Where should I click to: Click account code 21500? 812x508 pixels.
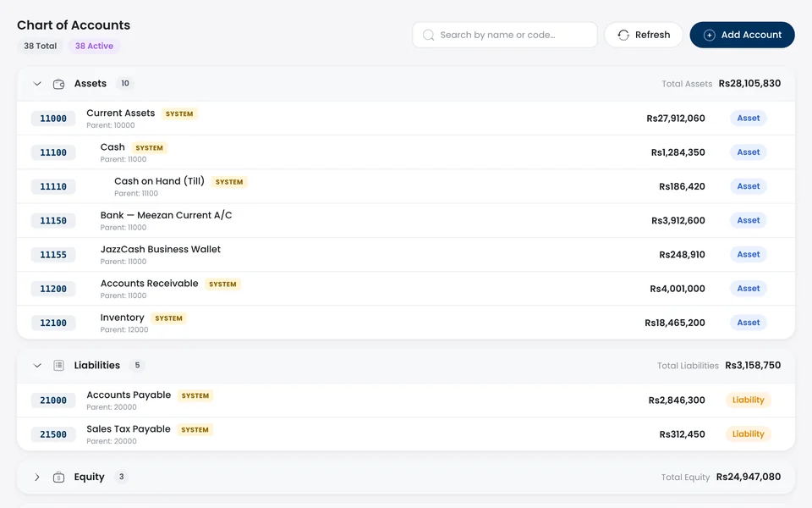coord(53,434)
